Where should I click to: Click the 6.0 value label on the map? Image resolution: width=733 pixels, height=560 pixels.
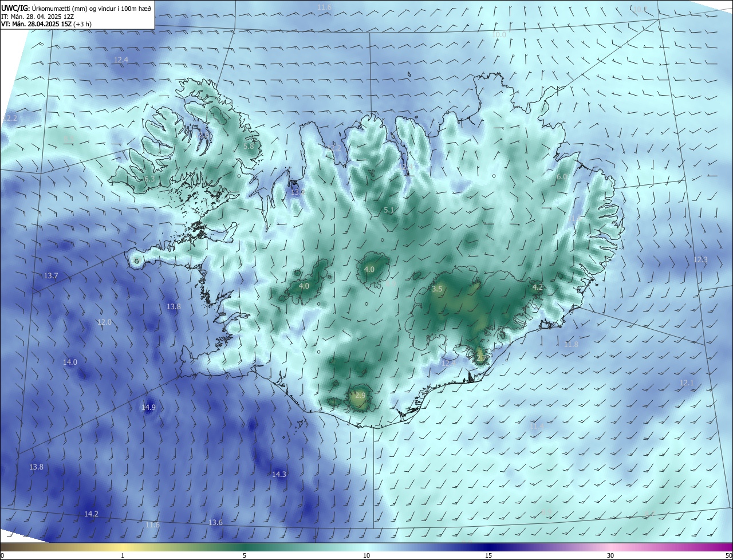(x=562, y=177)
